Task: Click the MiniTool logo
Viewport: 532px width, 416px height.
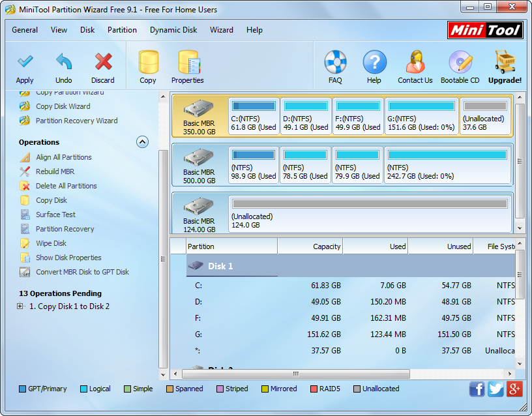Action: pos(485,31)
